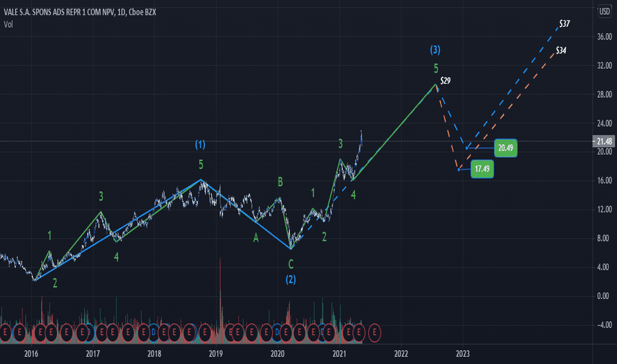
Task: Select the Vol indicator label
Action: [x=8, y=24]
